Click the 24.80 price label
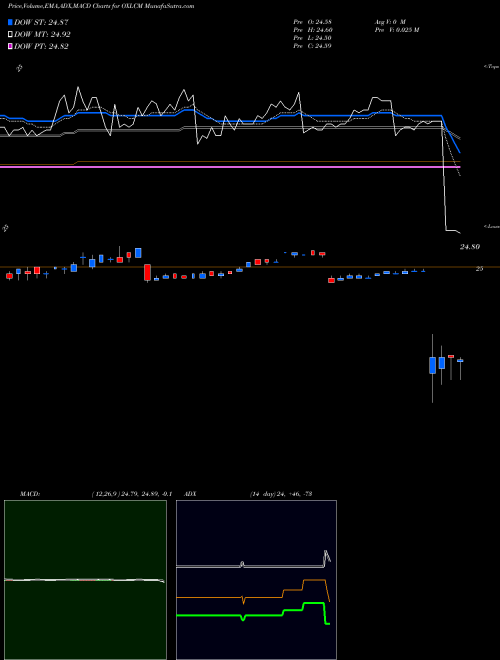Viewport: 500px width, 660px height. (469, 247)
